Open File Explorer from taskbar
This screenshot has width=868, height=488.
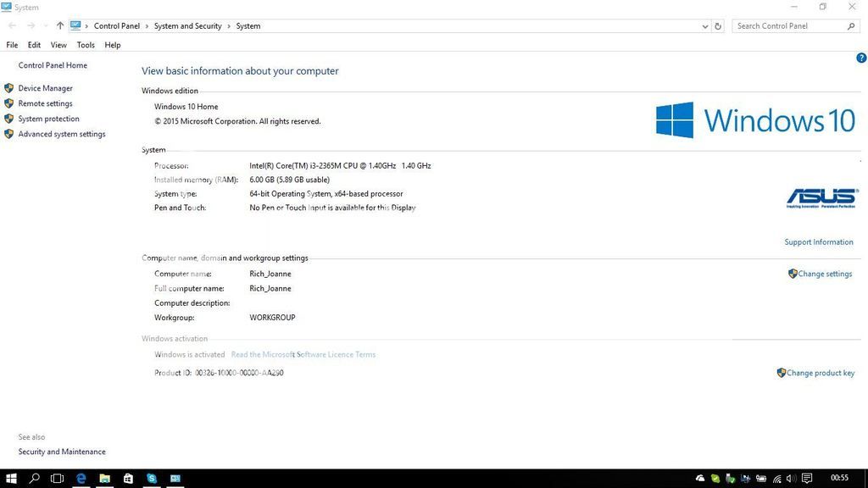point(104,478)
